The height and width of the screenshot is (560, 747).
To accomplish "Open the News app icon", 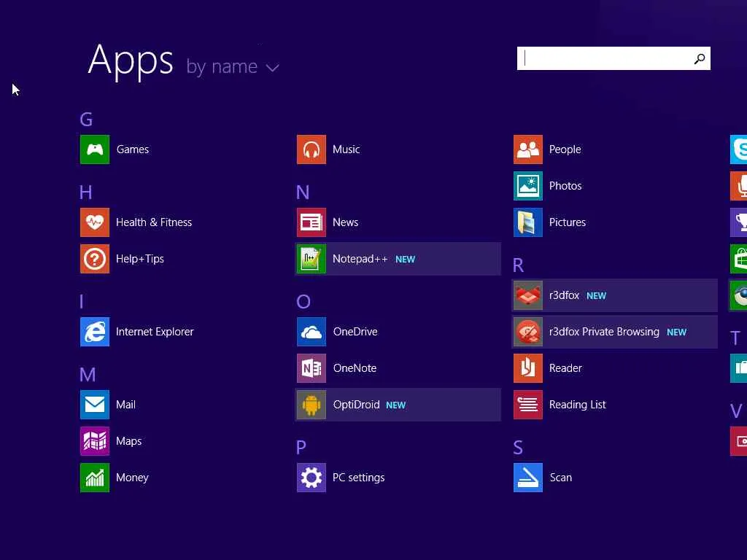I will (x=311, y=222).
